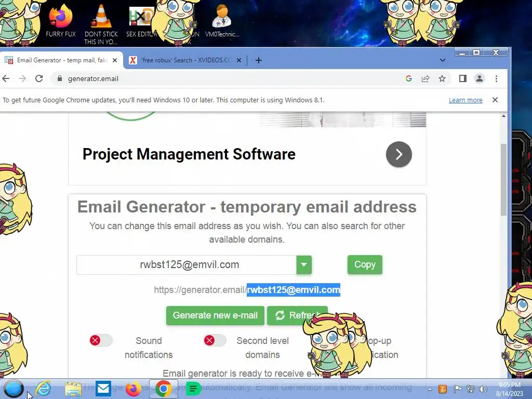Open Chrome side panel
532x399 pixels.
[x=463, y=79]
